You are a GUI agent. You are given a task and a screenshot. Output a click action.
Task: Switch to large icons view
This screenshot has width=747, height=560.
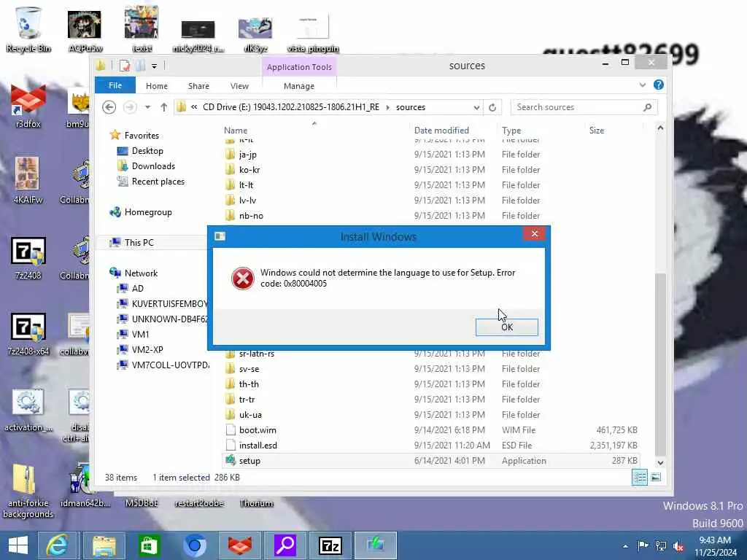click(656, 477)
